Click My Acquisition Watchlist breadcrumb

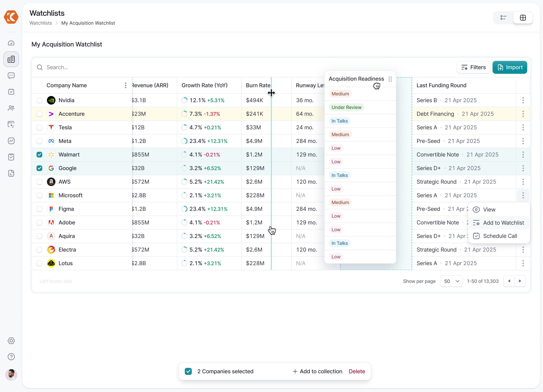pyautogui.click(x=88, y=23)
